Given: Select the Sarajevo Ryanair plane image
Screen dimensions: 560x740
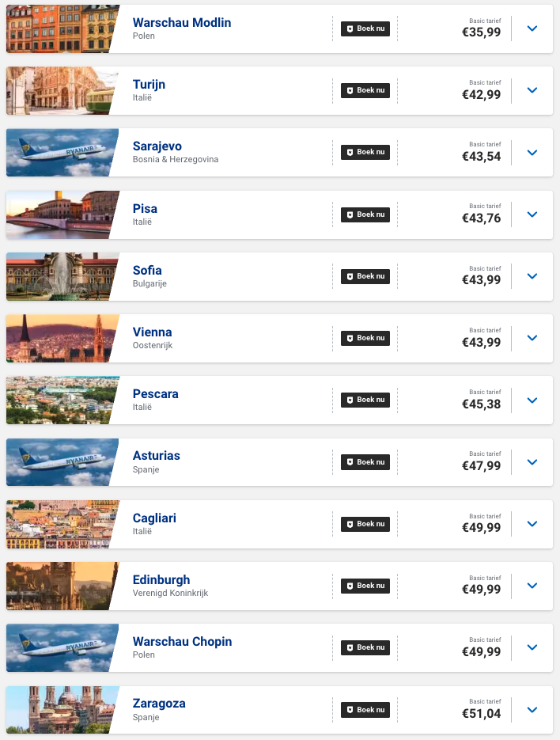Looking at the screenshot, I should click(60, 153).
